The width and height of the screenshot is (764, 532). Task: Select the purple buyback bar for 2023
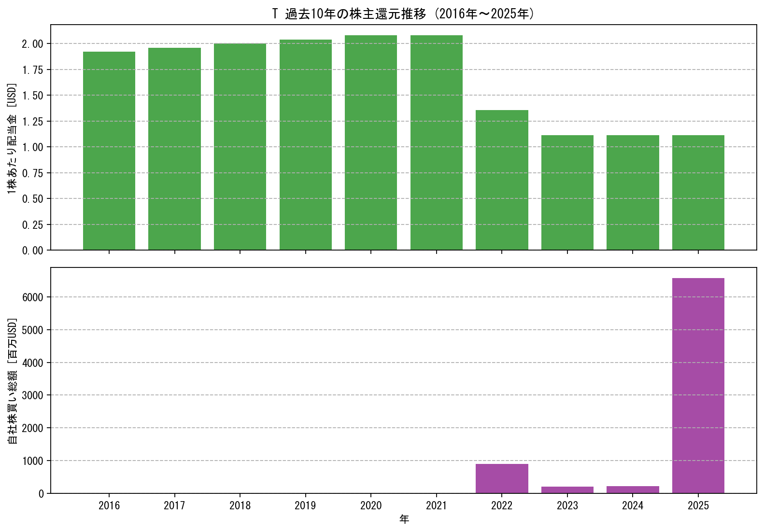[567, 490]
